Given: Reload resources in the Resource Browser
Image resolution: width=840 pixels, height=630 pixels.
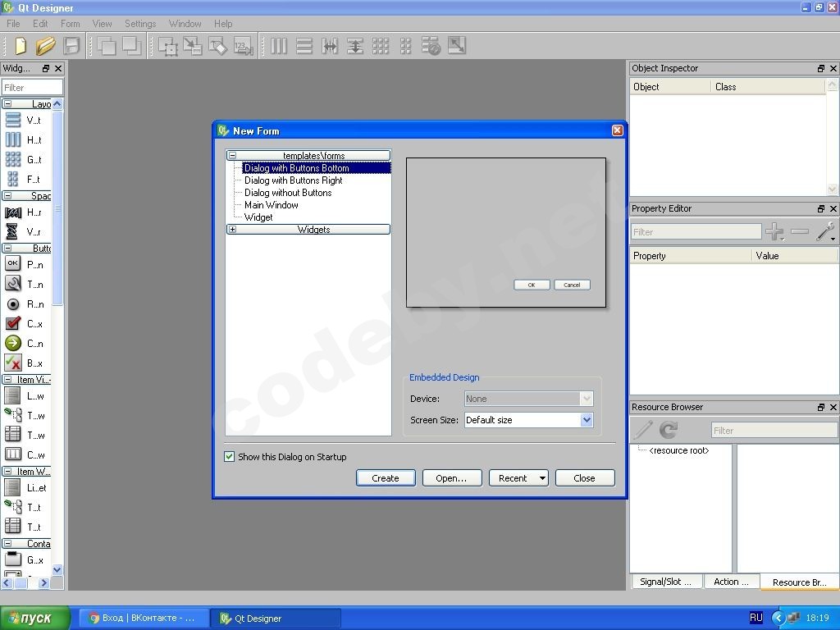Looking at the screenshot, I should click(669, 430).
